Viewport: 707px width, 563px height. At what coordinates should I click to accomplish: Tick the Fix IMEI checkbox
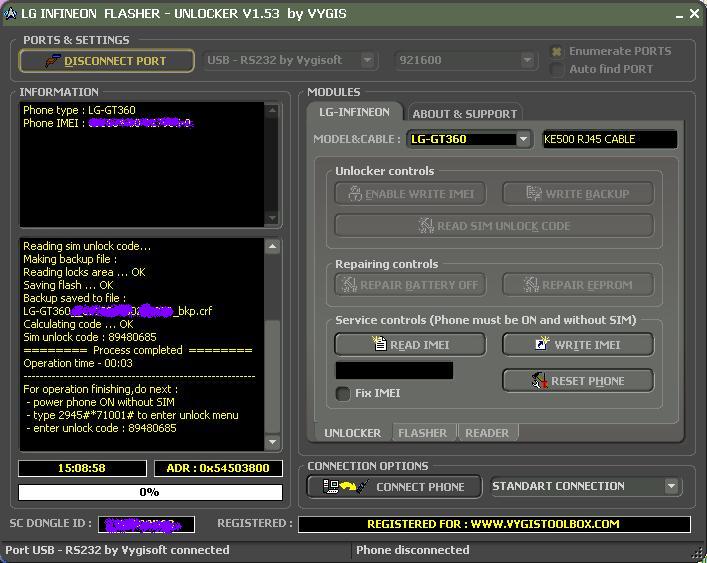pyautogui.click(x=343, y=394)
